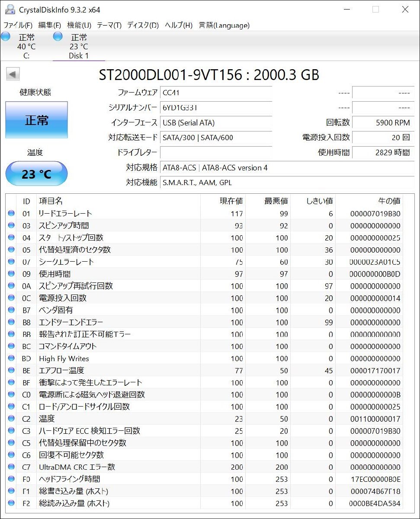Open the ファイル(F) menu
The width and height of the screenshot is (420, 519).
[x=18, y=25]
